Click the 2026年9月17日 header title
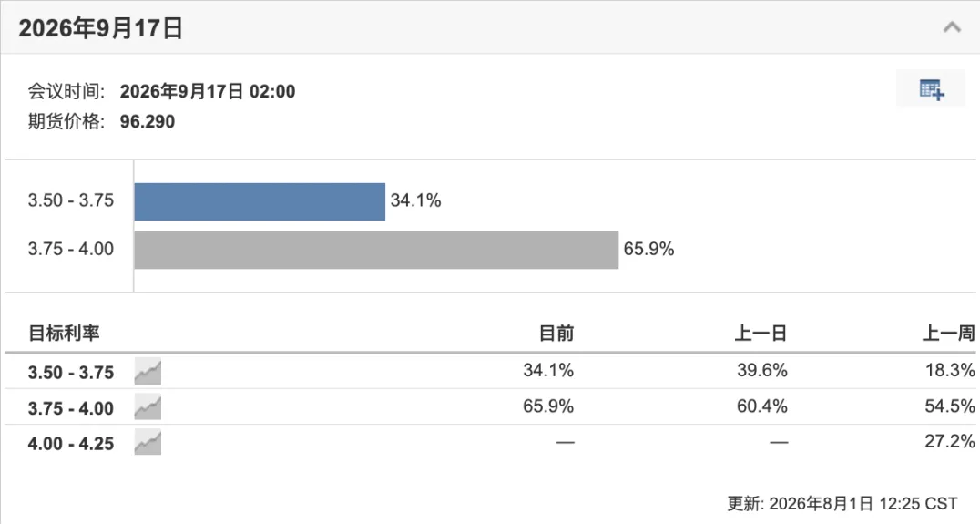Image resolution: width=980 pixels, height=524 pixels. tap(100, 29)
